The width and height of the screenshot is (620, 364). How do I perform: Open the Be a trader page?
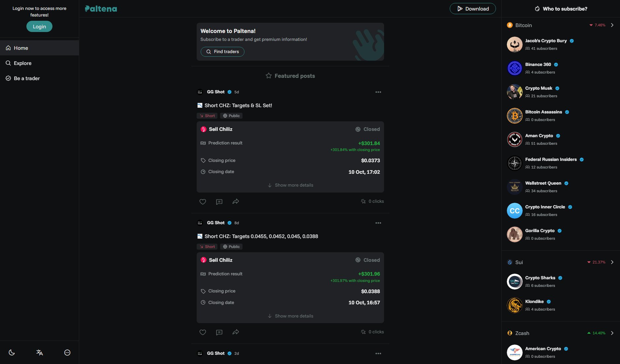[26, 78]
